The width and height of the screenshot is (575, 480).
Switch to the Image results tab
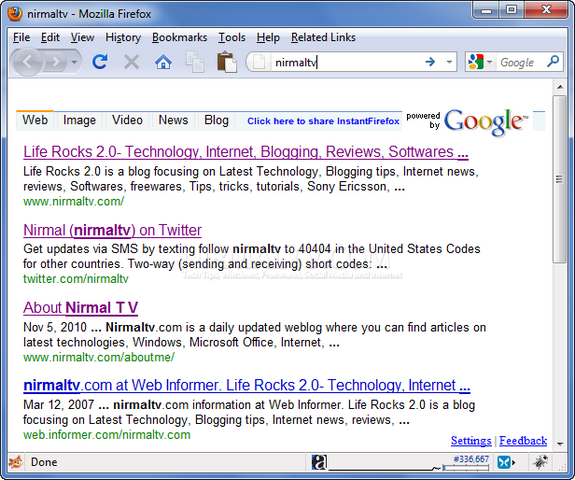79,120
